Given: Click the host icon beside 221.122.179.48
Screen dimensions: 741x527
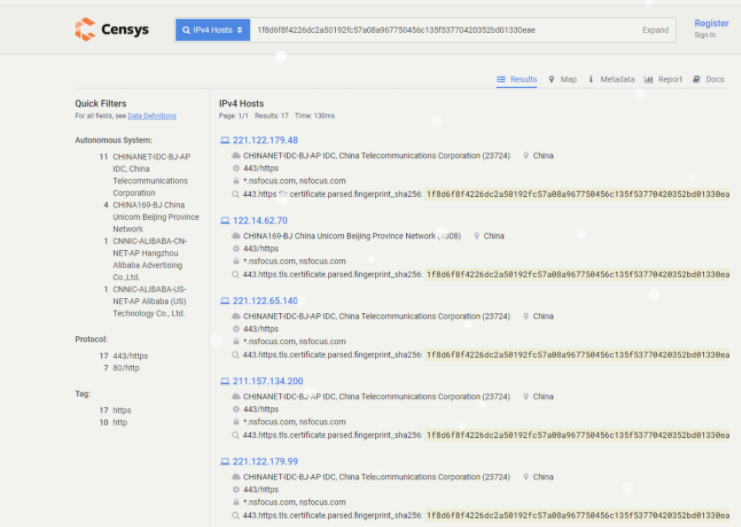Looking at the screenshot, I should click(x=225, y=140).
